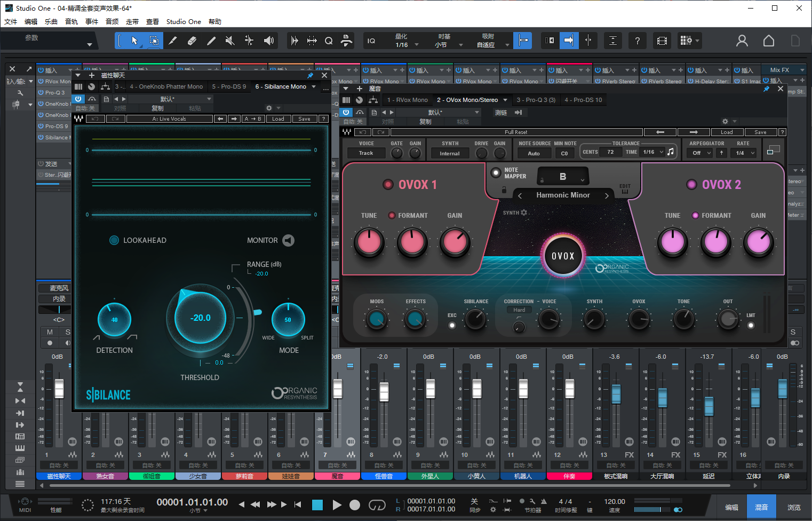
Task: Click the MONITOR speaker icon in Sibilance
Action: (x=289, y=240)
